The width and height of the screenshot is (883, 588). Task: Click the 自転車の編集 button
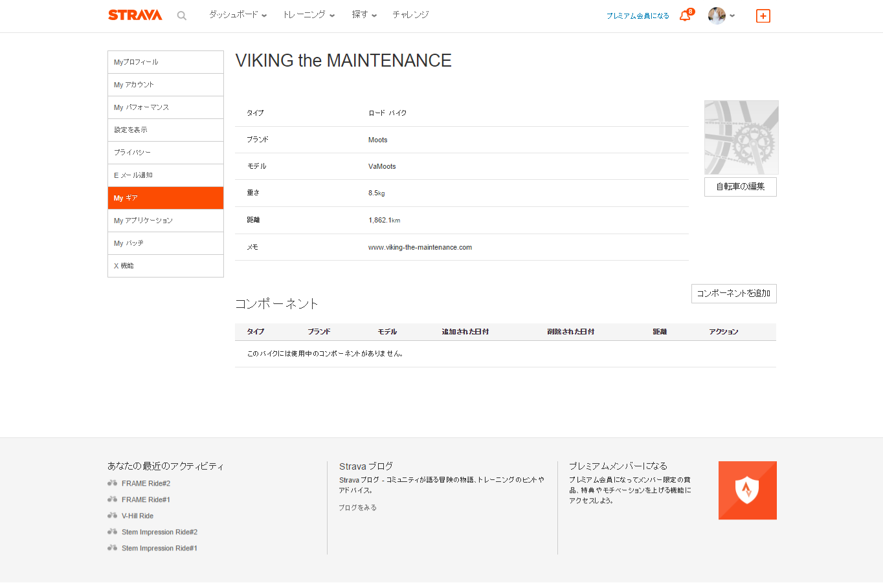tap(741, 187)
